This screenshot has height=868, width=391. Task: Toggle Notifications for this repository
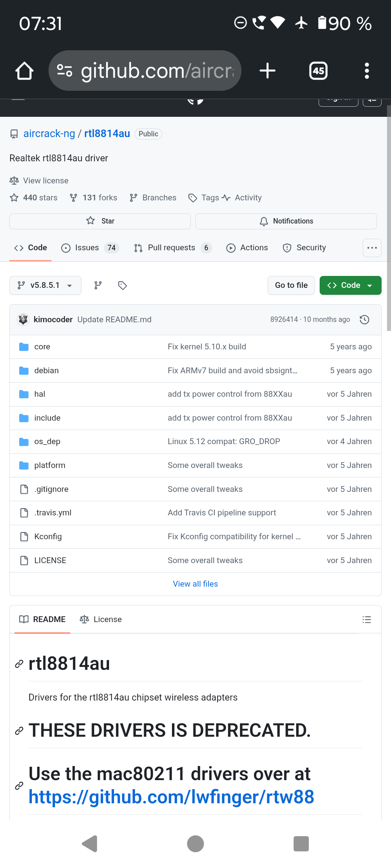coord(286,221)
